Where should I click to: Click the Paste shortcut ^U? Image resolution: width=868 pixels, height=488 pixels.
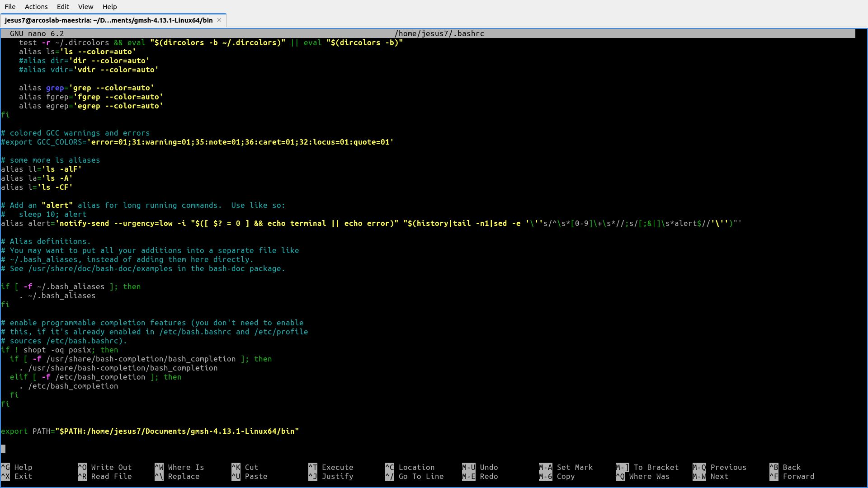250,476
